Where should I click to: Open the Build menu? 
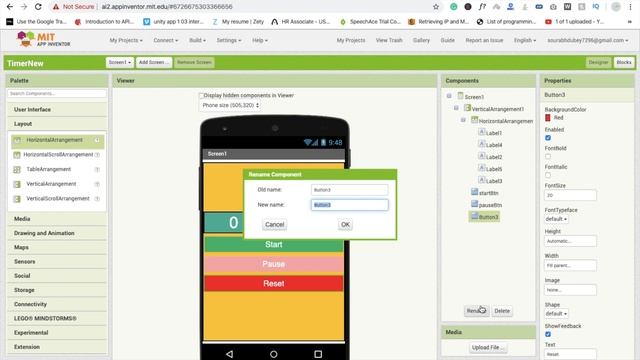[197, 40]
